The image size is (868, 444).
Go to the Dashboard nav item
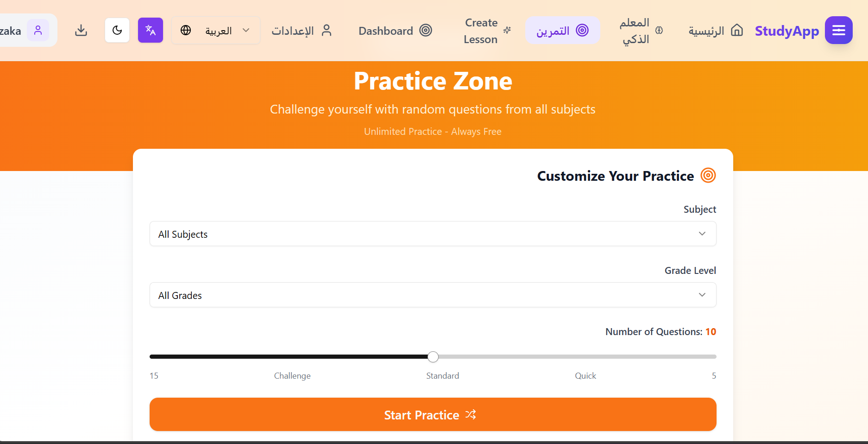pyautogui.click(x=395, y=31)
